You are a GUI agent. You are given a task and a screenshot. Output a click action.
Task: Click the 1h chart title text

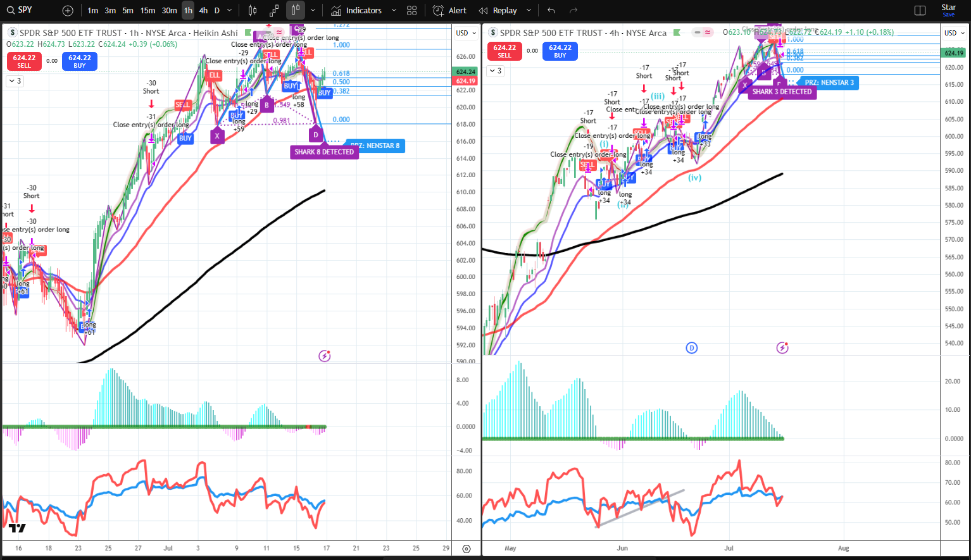point(128,33)
